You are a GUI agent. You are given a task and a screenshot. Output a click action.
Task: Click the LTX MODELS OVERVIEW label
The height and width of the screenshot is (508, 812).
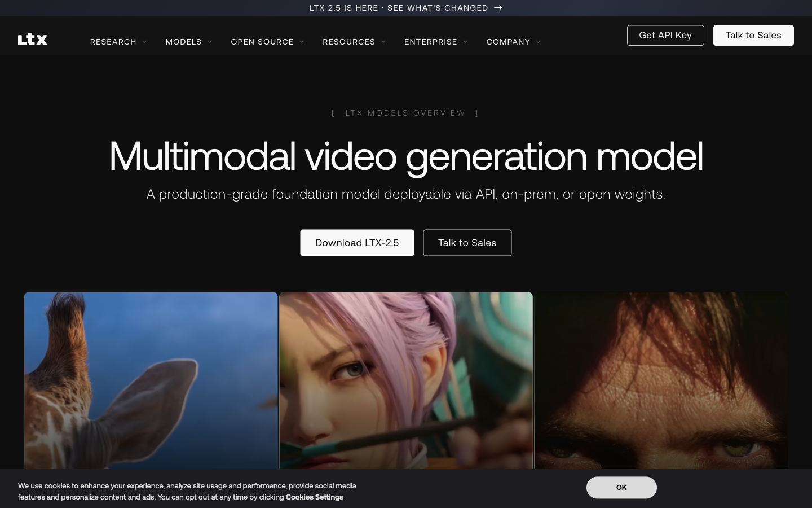coord(405,113)
